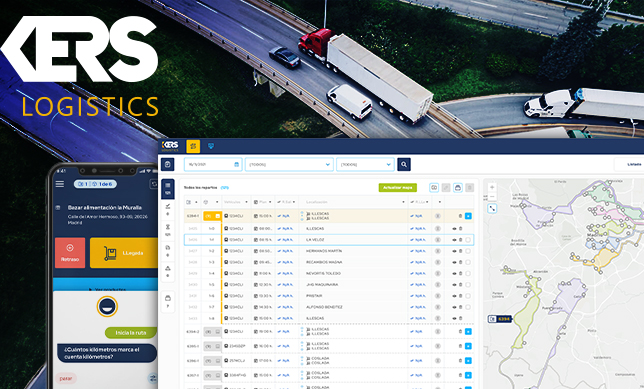The height and width of the screenshot is (389, 644).
Task: Open the Localización column filter arrow
Action: (x=403, y=202)
